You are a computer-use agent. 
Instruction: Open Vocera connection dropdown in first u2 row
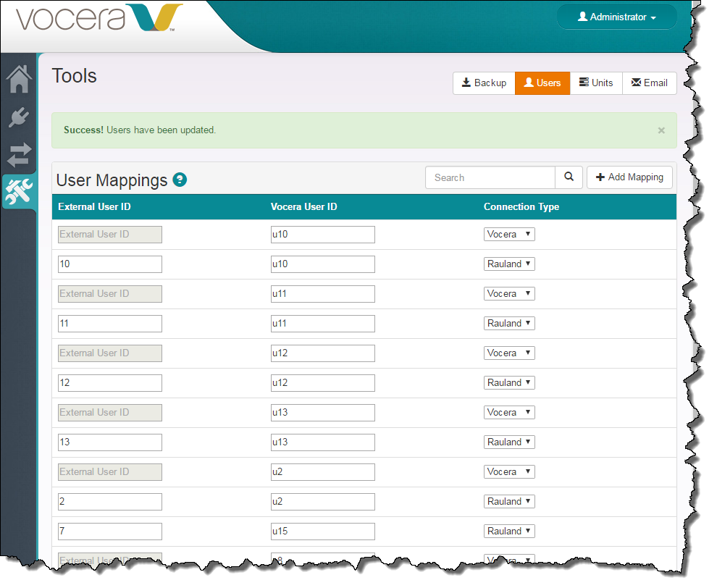click(x=509, y=472)
